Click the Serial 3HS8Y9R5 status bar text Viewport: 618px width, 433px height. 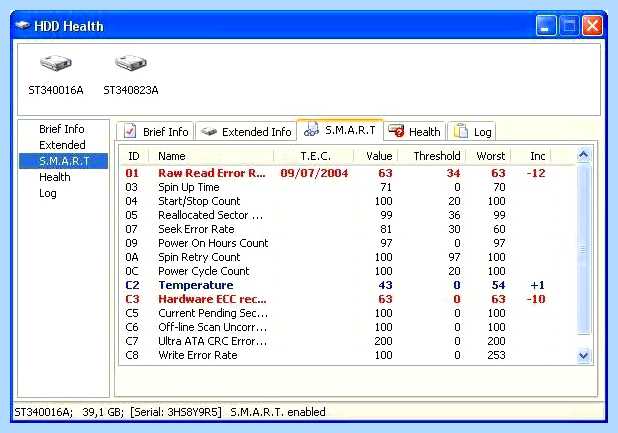click(176, 412)
